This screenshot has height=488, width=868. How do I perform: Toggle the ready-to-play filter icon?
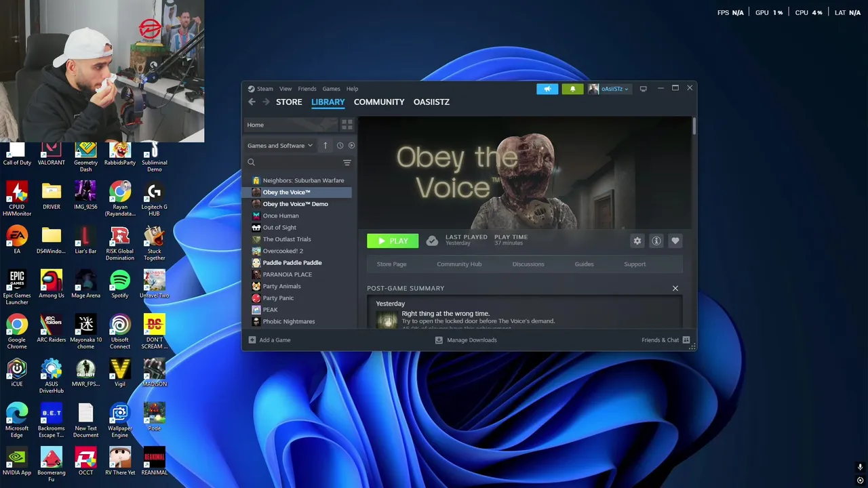(351, 146)
